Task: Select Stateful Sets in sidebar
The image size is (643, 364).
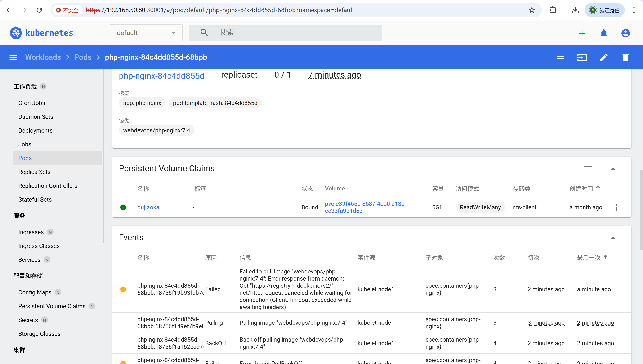Action: pos(35,199)
